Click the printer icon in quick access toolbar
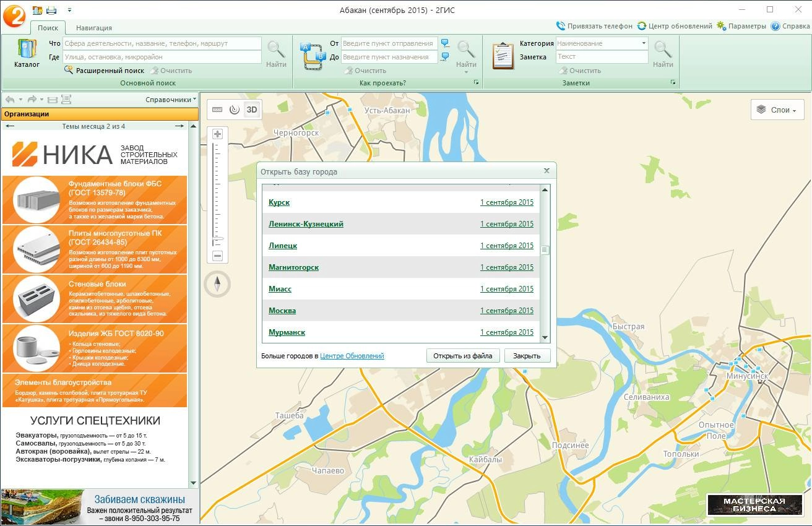This screenshot has height=526, width=812. (51, 10)
